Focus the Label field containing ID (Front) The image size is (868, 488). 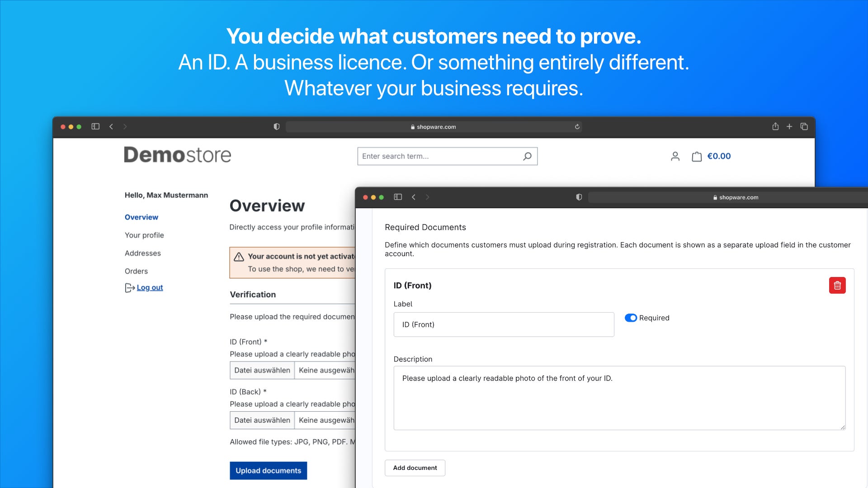pos(504,324)
